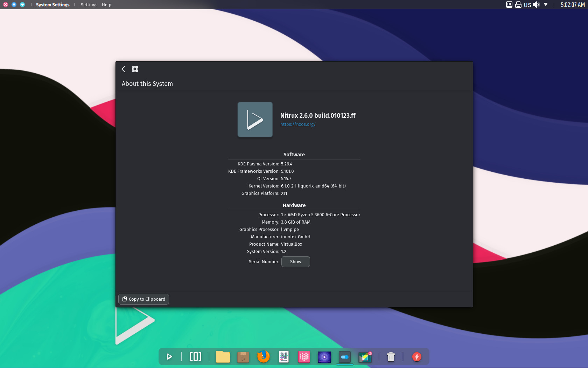
Task: Click Graphics Processor value llvmpipe
Action: pyautogui.click(x=290, y=230)
